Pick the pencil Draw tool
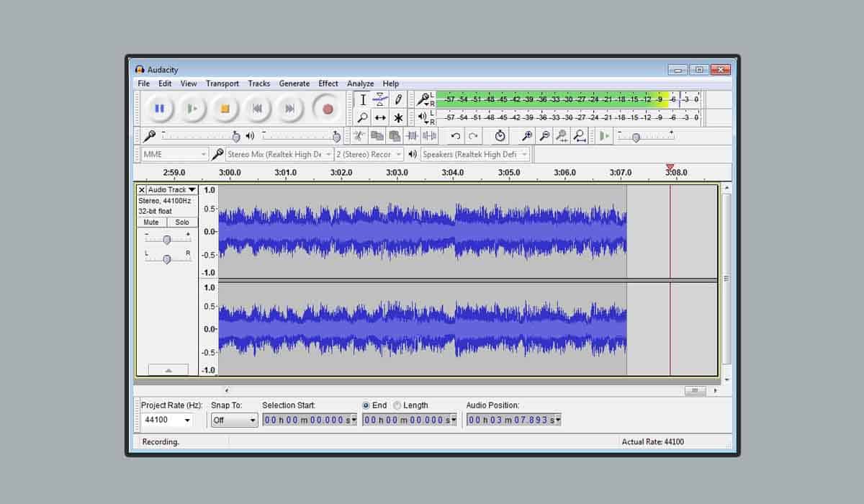The image size is (864, 504). tap(397, 100)
